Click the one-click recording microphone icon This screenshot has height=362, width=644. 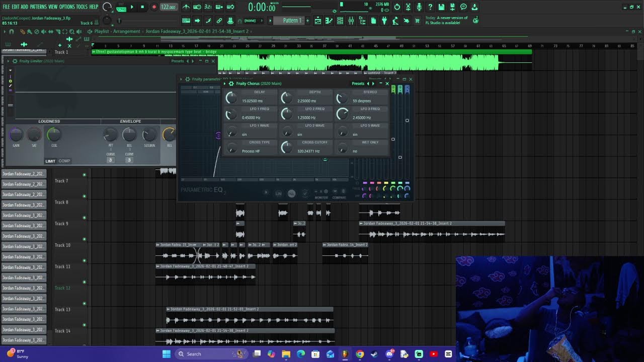point(419,7)
